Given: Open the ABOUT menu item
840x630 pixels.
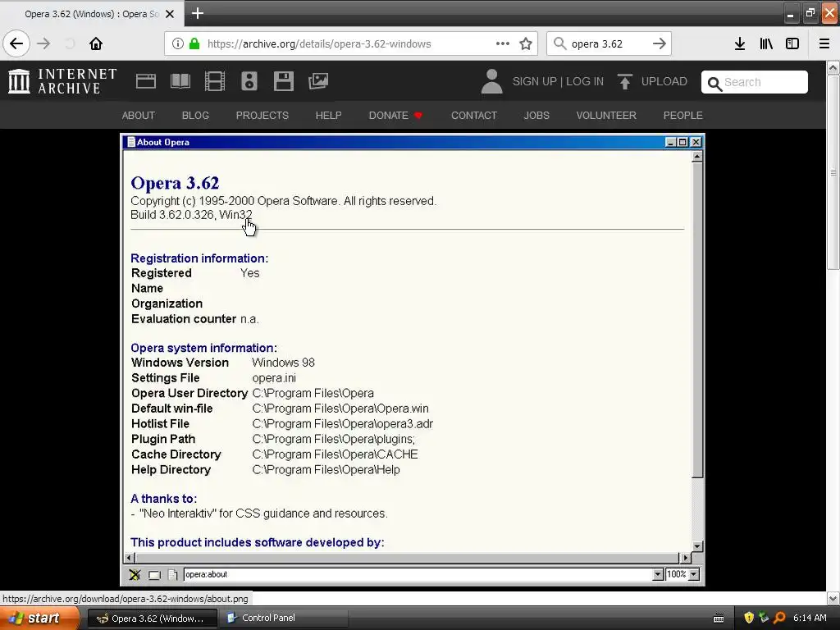Looking at the screenshot, I should (138, 115).
